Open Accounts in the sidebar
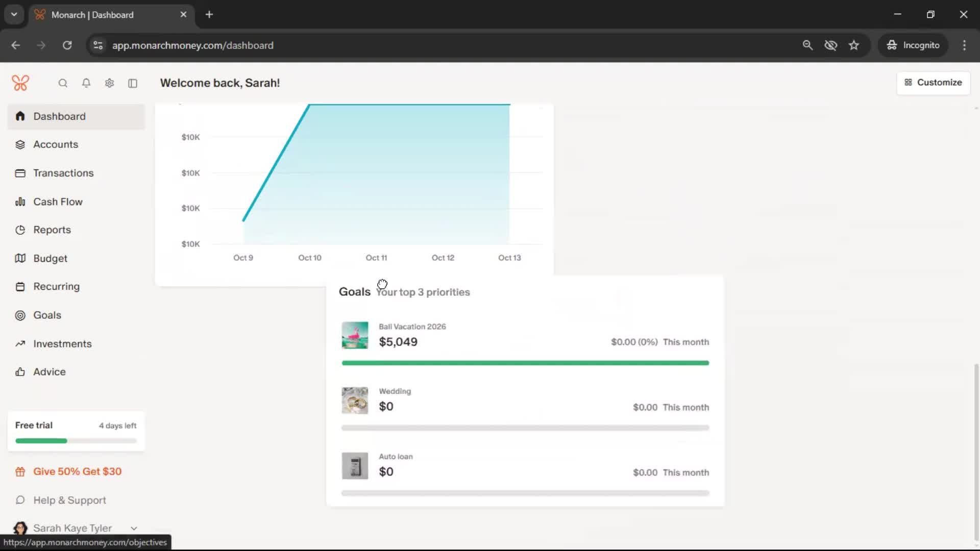Screen dimensions: 980x551 coord(56,144)
